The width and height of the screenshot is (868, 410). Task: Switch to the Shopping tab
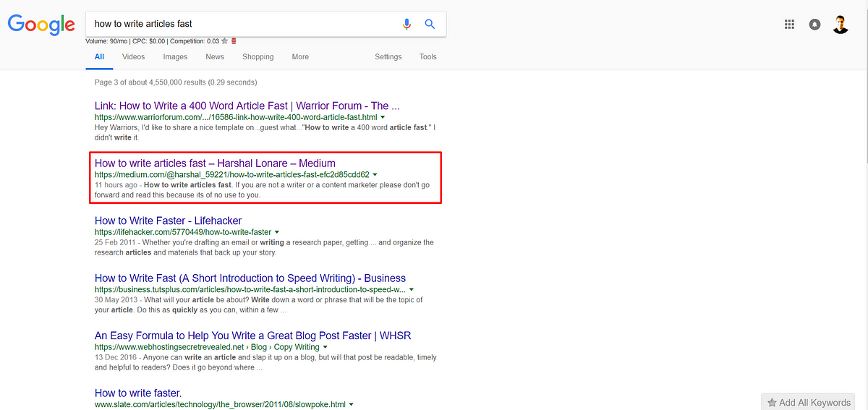click(x=258, y=57)
